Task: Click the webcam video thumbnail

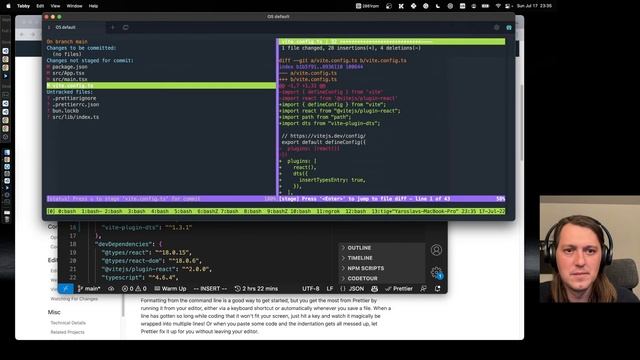Action: coord(590,249)
